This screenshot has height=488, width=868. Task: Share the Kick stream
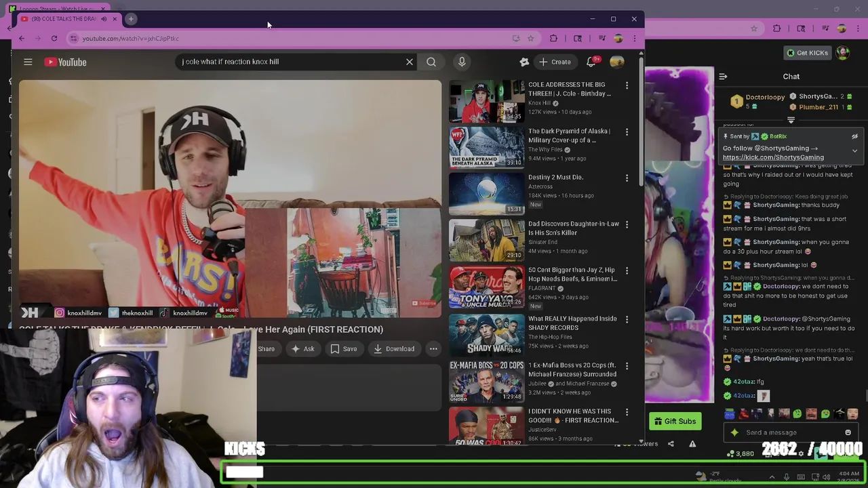671,444
